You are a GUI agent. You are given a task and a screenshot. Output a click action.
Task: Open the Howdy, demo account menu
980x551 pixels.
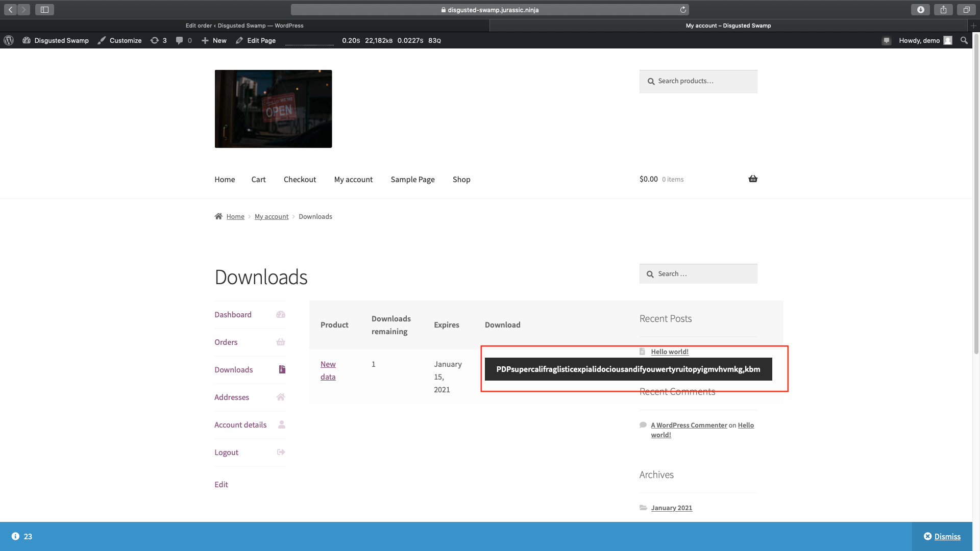(x=920, y=40)
